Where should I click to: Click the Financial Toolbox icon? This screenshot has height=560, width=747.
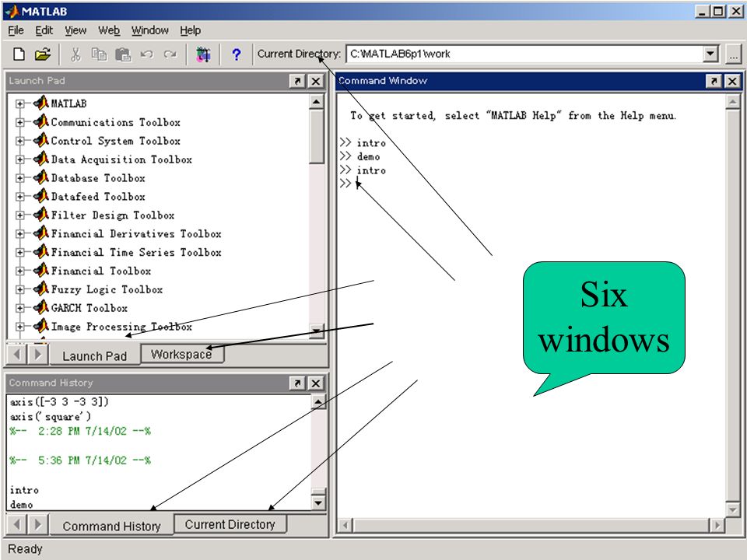[41, 270]
